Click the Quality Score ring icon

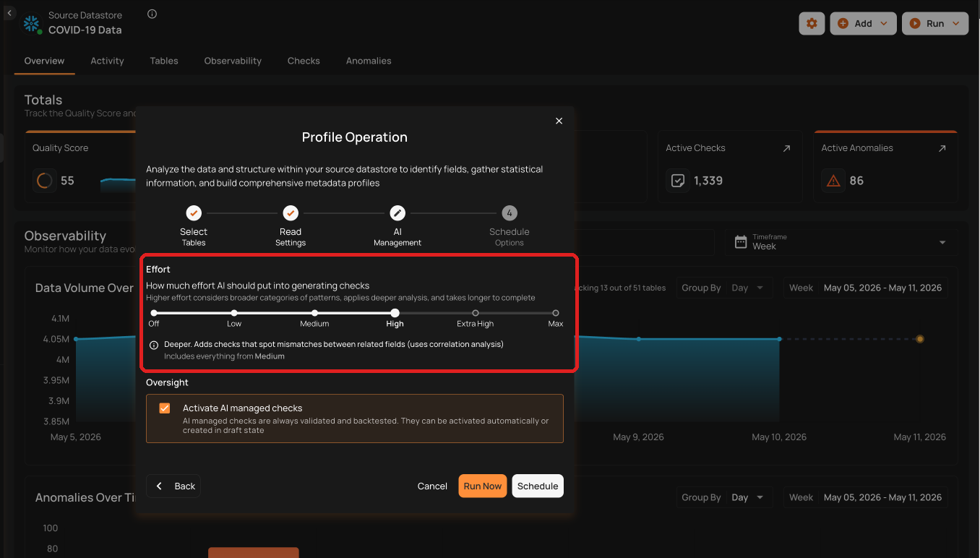(44, 181)
